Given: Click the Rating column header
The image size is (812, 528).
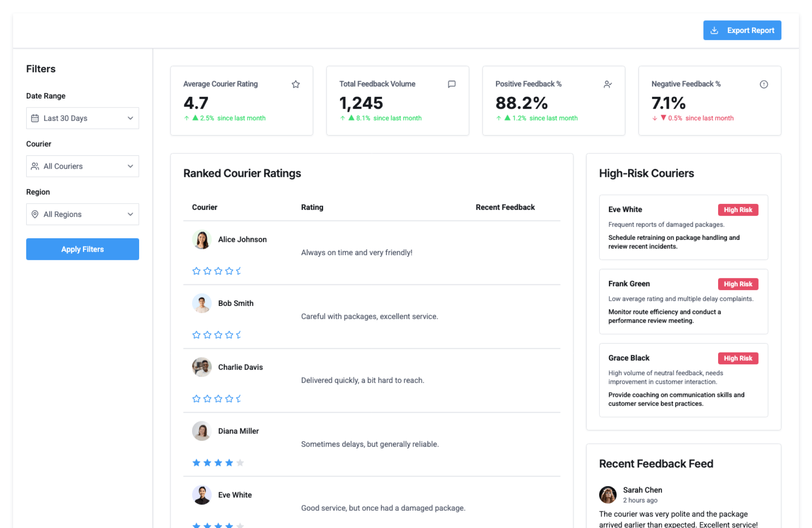Looking at the screenshot, I should 312,207.
